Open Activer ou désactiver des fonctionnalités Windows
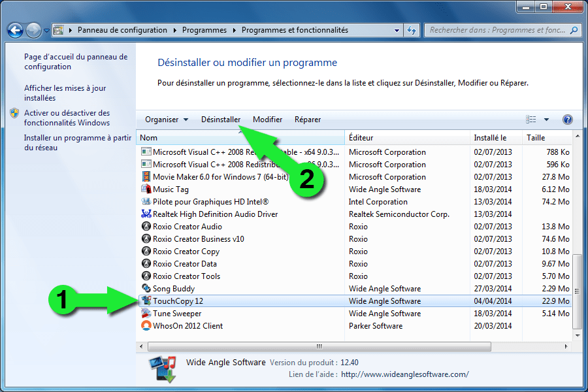The width and height of the screenshot is (588, 392). click(x=67, y=118)
